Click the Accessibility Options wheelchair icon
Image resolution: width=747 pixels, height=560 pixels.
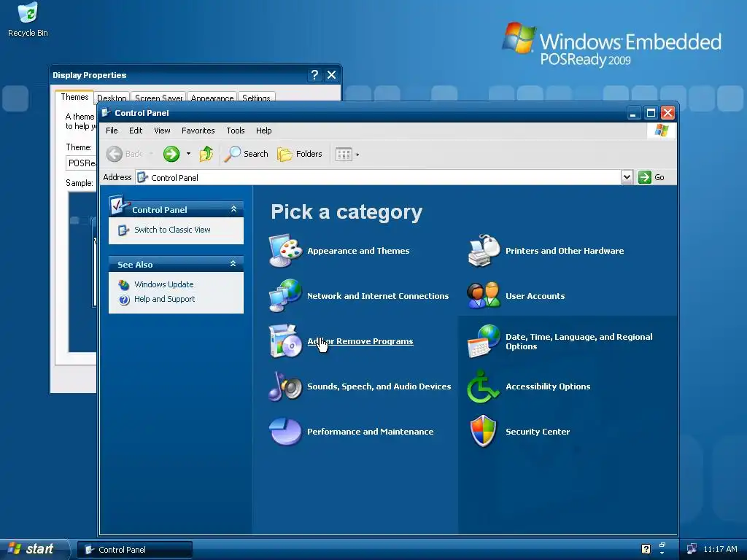tap(484, 386)
